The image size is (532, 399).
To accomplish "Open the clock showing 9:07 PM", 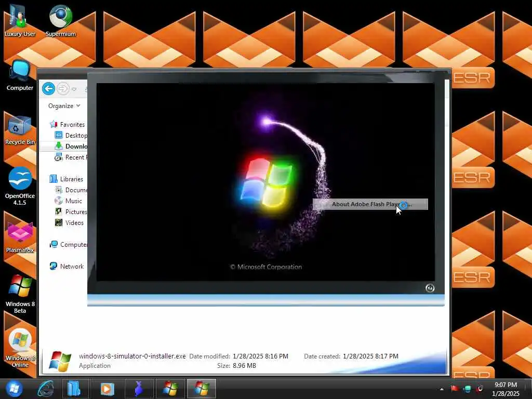I will tap(506, 389).
